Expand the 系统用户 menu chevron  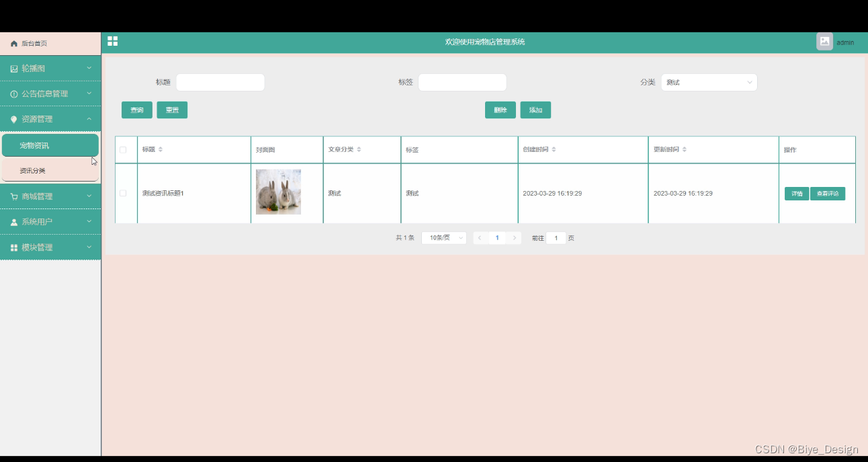click(x=89, y=221)
